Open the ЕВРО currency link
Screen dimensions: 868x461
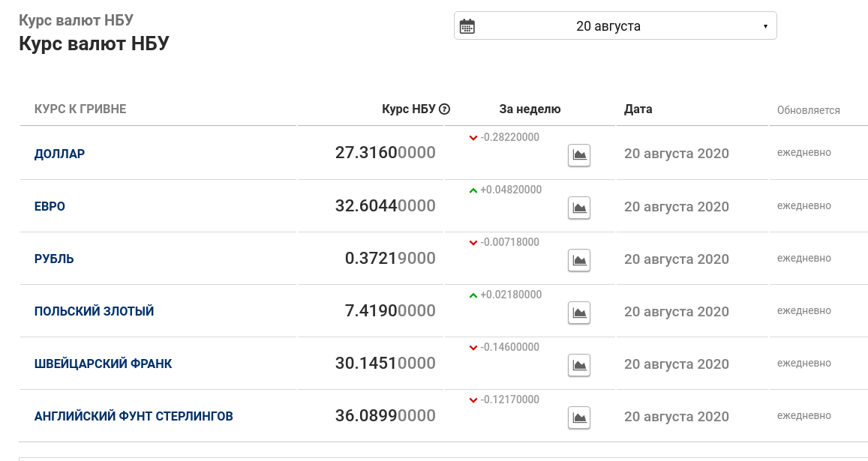click(50, 206)
